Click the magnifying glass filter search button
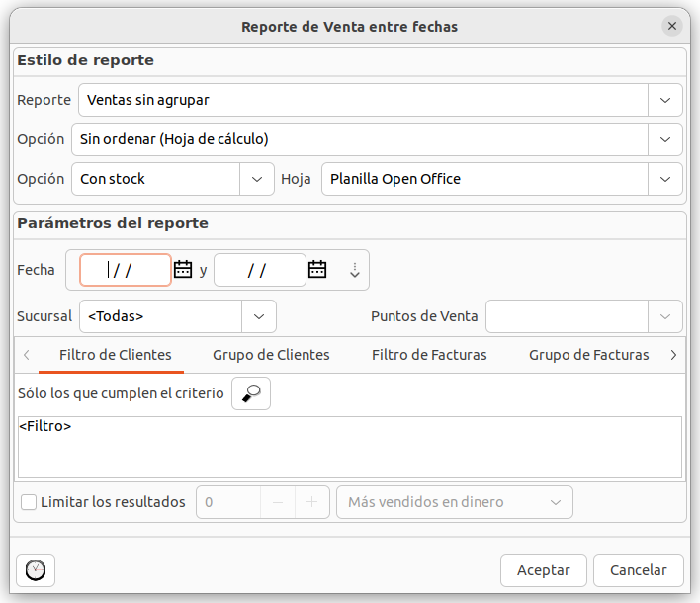The image size is (700, 603). [x=251, y=393]
